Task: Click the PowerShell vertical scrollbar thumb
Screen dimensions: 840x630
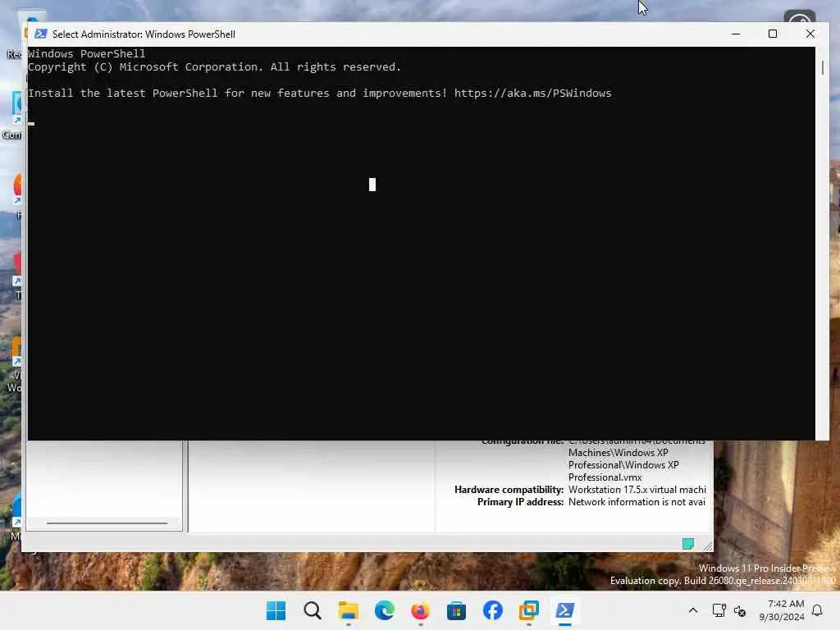Action: [822, 67]
